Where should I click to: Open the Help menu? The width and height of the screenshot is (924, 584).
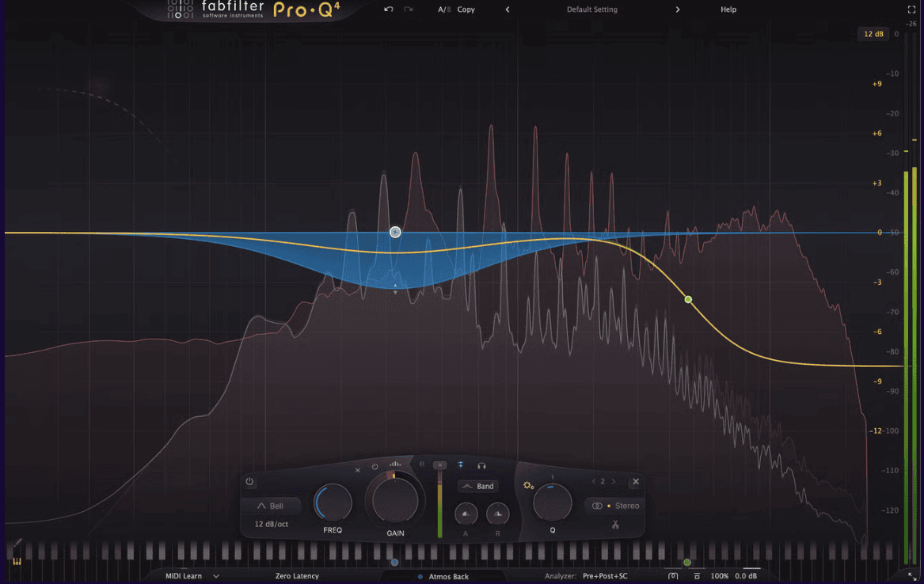click(x=728, y=9)
